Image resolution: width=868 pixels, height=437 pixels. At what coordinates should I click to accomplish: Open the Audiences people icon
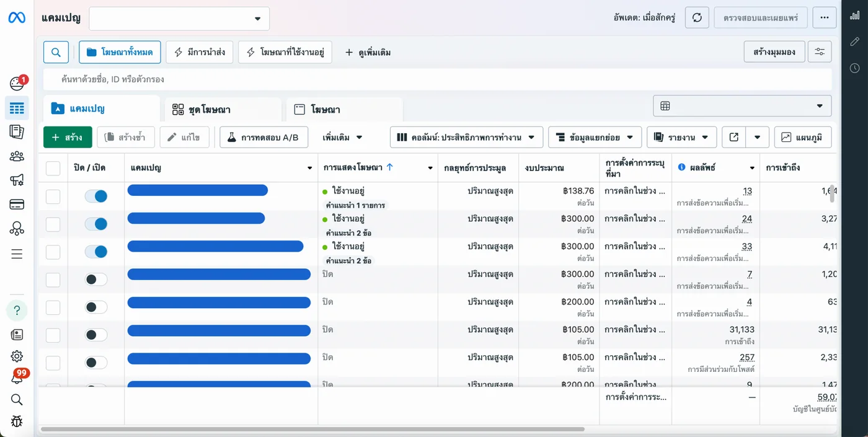17,156
